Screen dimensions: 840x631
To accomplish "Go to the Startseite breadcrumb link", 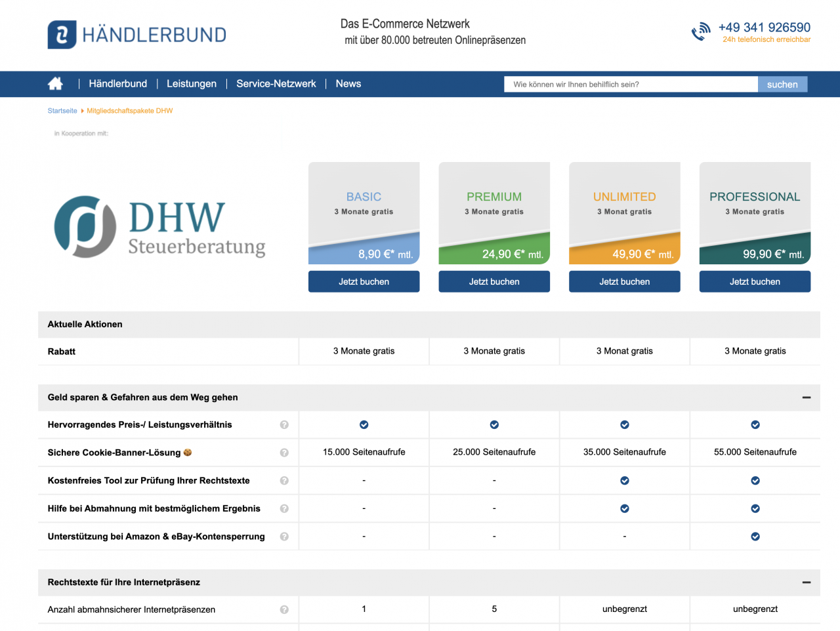I will click(62, 111).
